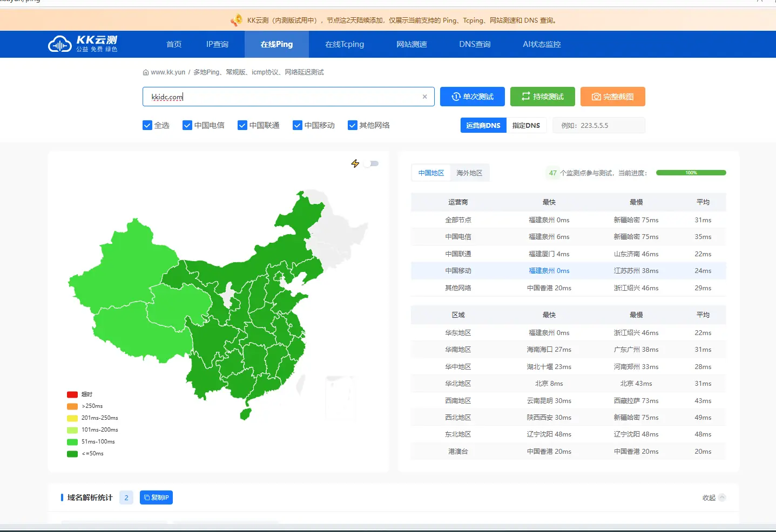Click the KK云测 cloud logo

83,44
